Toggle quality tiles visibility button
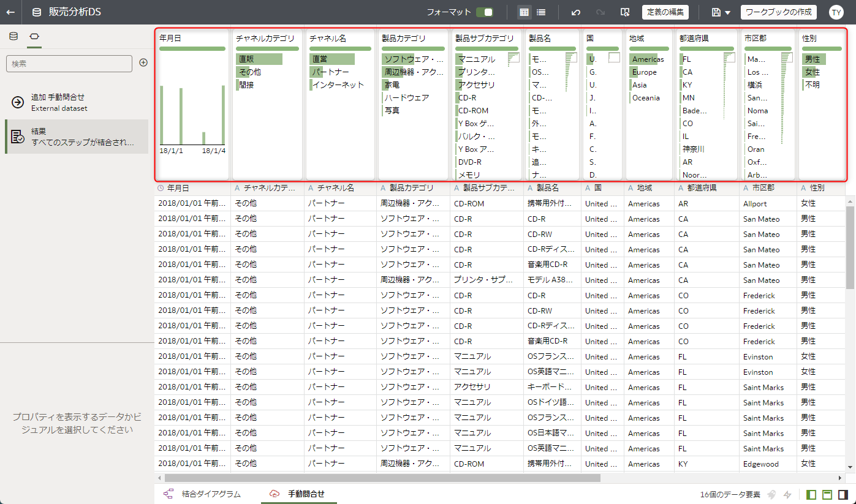The height and width of the screenshot is (504, 856). (827, 494)
